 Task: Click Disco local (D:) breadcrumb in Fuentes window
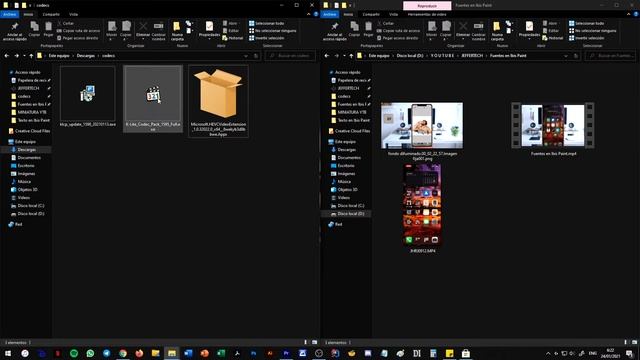tap(410, 56)
